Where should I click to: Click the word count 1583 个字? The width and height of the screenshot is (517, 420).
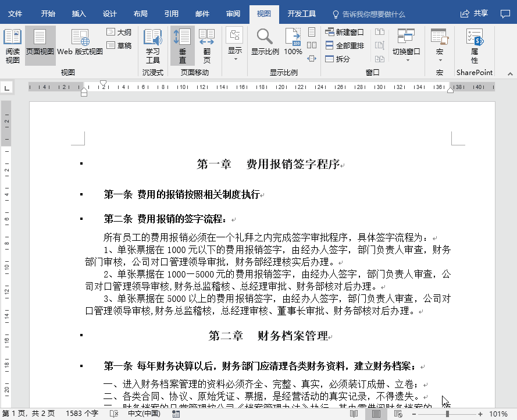pos(82,414)
